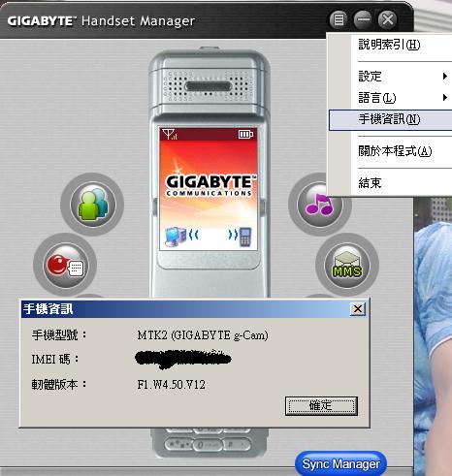452x476 pixels.
Task: Open the contacts icon with two people
Action: pos(92,205)
